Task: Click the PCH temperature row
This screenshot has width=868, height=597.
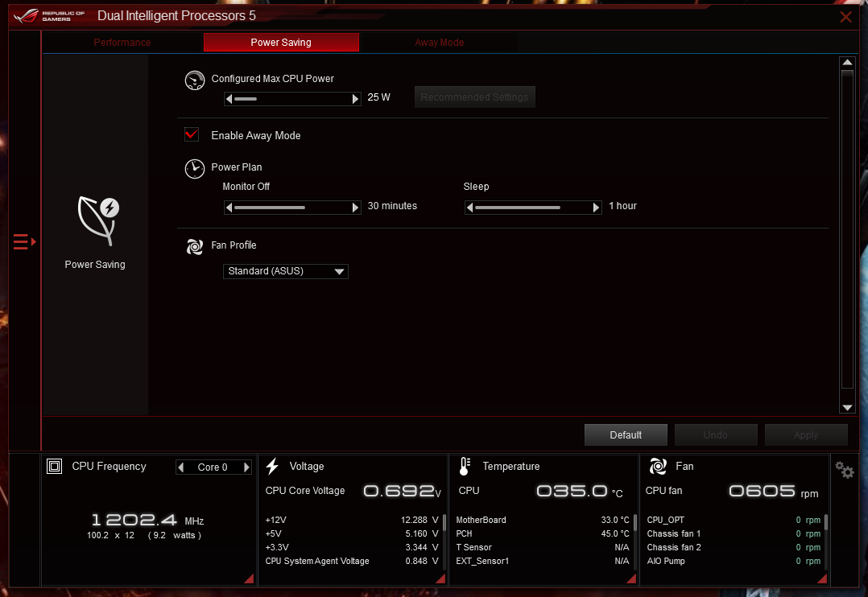Action: [x=543, y=534]
